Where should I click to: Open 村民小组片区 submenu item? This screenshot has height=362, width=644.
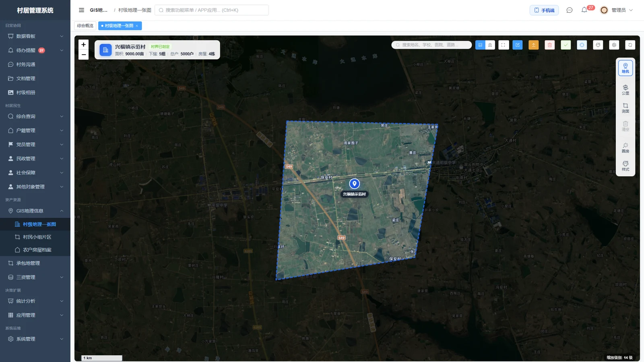[x=35, y=237]
